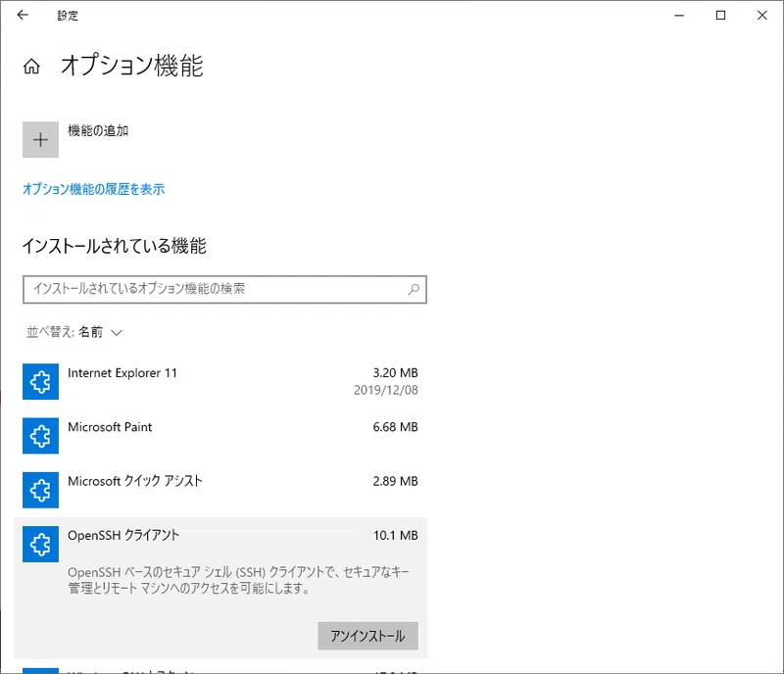784x674 pixels.
Task: Focus the installed optional features search field
Action: tap(224, 289)
